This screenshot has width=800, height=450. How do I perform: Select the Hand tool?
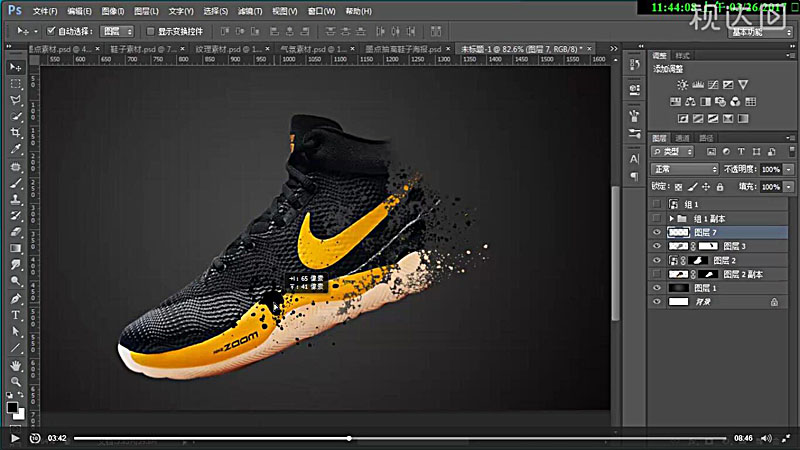tap(16, 365)
